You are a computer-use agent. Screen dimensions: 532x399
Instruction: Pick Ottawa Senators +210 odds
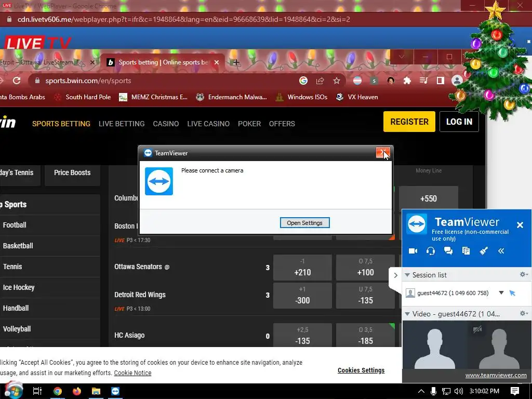302,268
